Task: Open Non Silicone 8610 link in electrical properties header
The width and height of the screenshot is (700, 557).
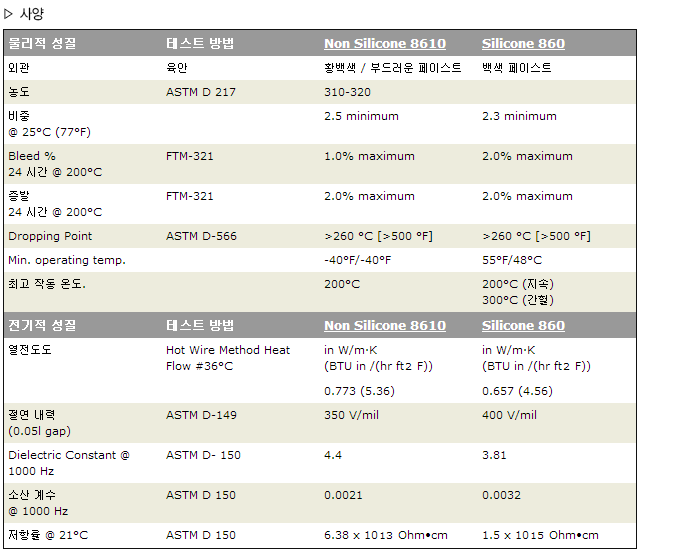Action: pos(385,325)
